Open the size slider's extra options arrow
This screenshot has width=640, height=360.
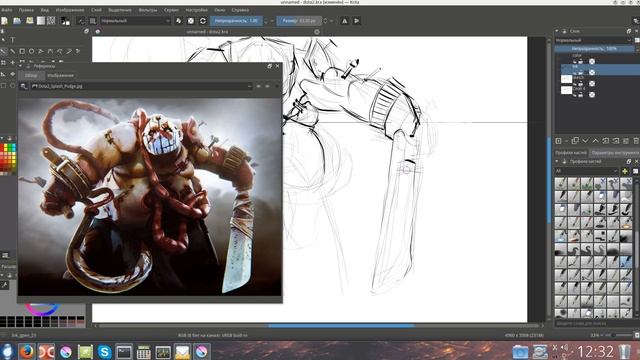pos(331,21)
